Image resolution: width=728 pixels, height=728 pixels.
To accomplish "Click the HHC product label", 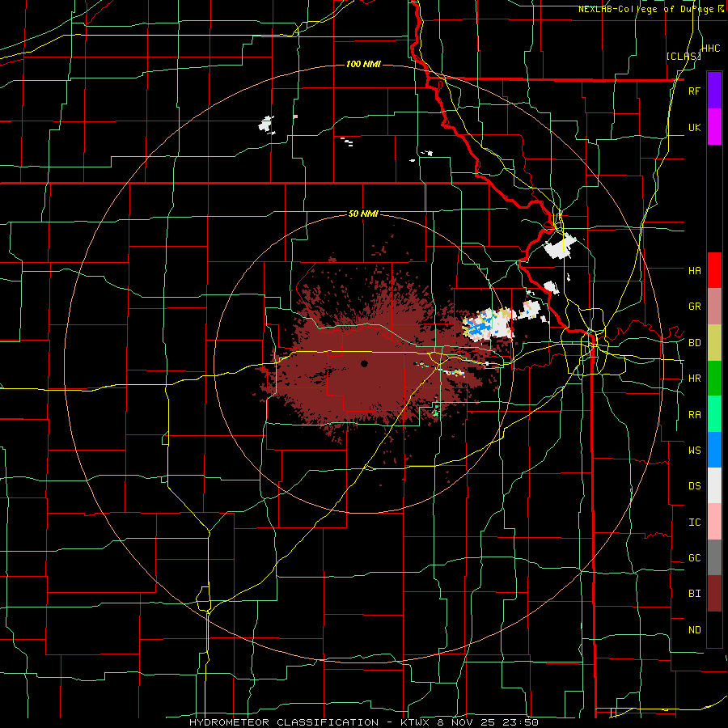I will click(x=711, y=49).
